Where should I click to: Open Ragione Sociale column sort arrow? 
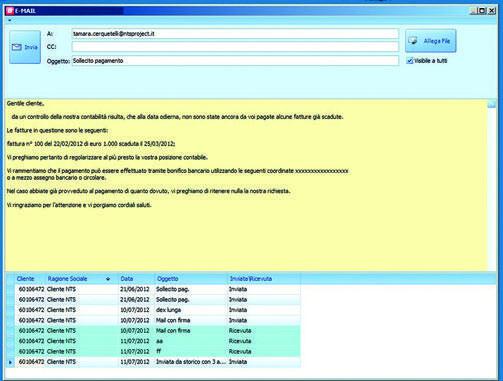[108, 279]
